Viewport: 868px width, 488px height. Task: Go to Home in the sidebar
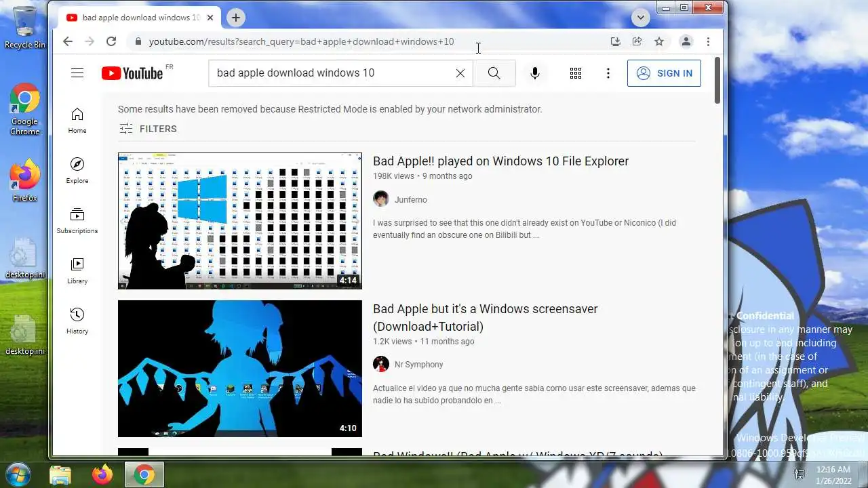(77, 121)
